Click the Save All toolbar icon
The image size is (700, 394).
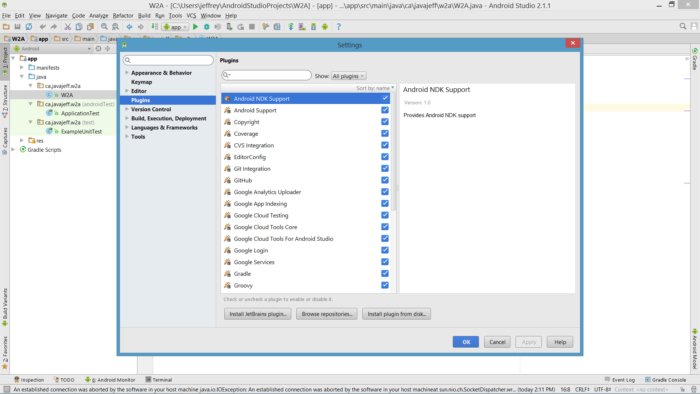coord(17,27)
